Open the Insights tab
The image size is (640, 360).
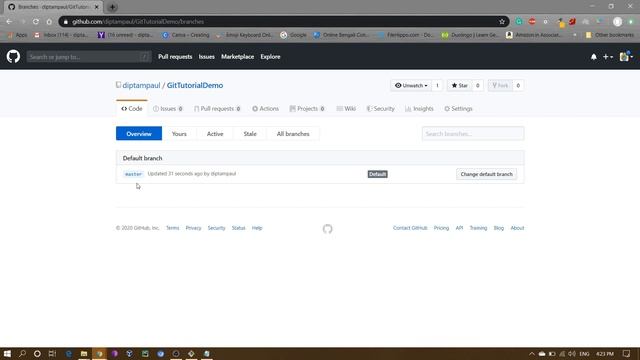tap(419, 109)
